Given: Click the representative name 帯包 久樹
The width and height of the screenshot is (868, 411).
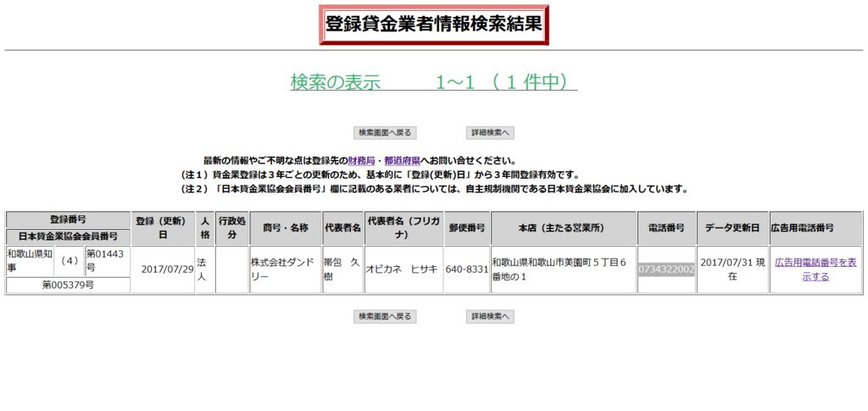Looking at the screenshot, I should point(342,269).
